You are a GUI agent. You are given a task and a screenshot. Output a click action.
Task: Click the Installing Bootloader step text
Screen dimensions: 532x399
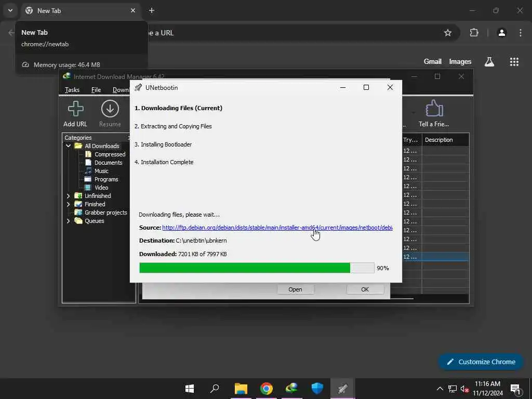pos(163,144)
